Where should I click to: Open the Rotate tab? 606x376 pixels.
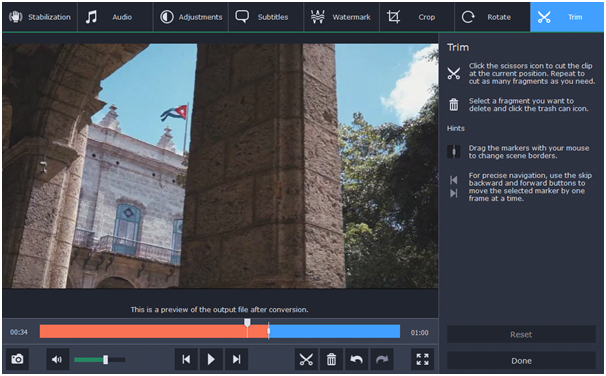pyautogui.click(x=492, y=17)
